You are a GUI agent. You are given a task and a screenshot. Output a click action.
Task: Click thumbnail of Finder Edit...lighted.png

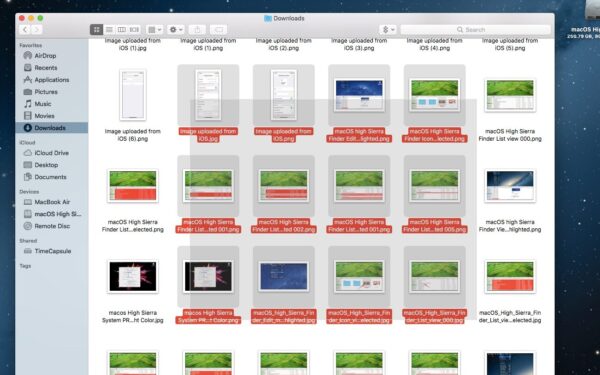pos(359,95)
